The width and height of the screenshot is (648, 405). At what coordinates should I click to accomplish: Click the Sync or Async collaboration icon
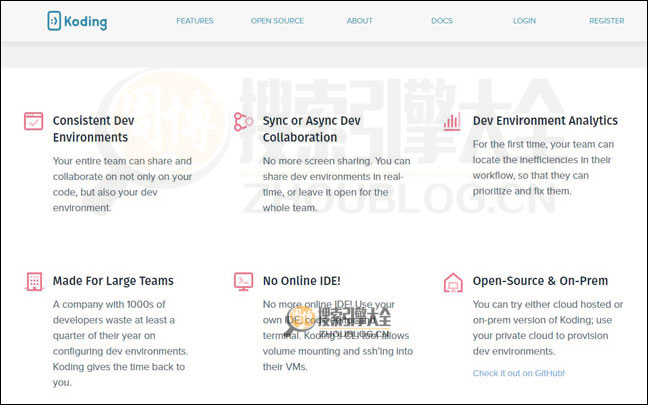tap(243, 122)
